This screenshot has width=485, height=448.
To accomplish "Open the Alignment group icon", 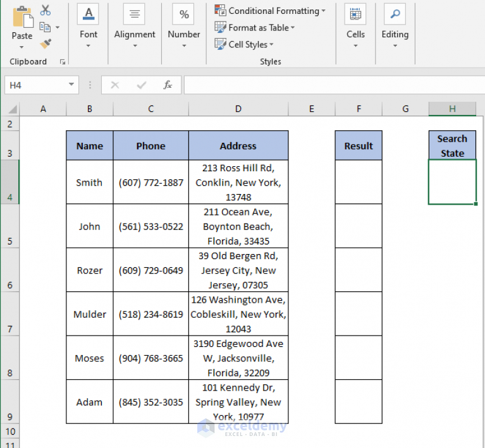I will [134, 15].
